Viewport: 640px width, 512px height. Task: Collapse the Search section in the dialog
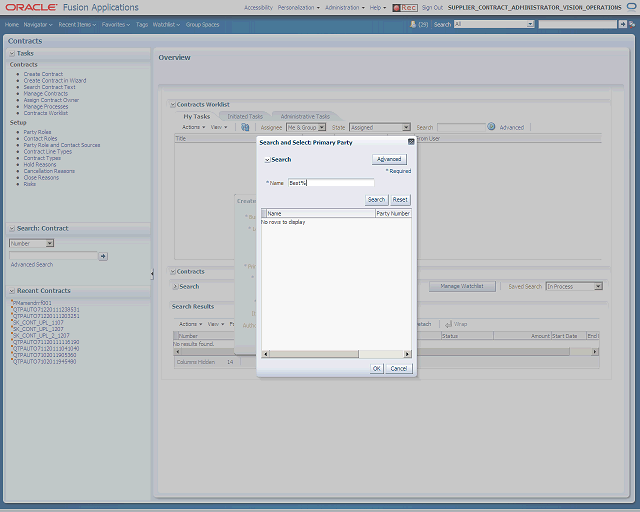267,160
